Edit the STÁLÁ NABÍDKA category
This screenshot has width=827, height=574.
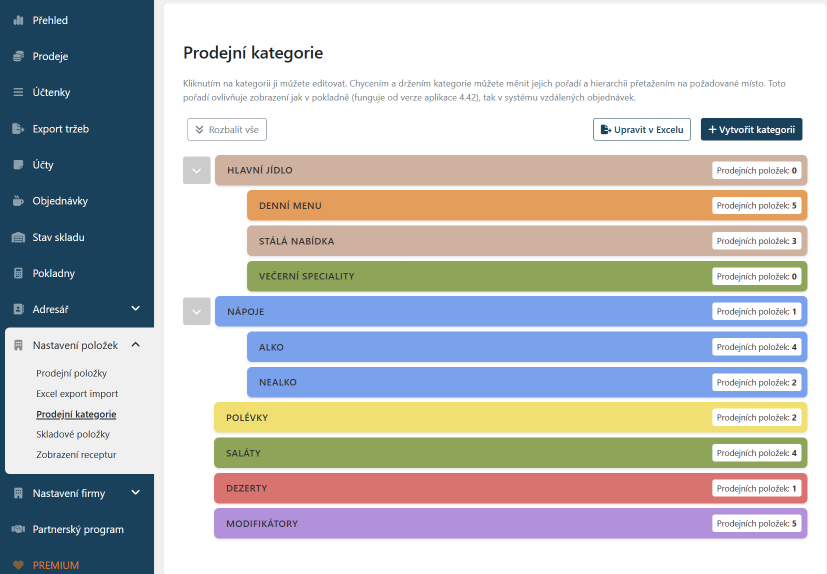pos(527,241)
